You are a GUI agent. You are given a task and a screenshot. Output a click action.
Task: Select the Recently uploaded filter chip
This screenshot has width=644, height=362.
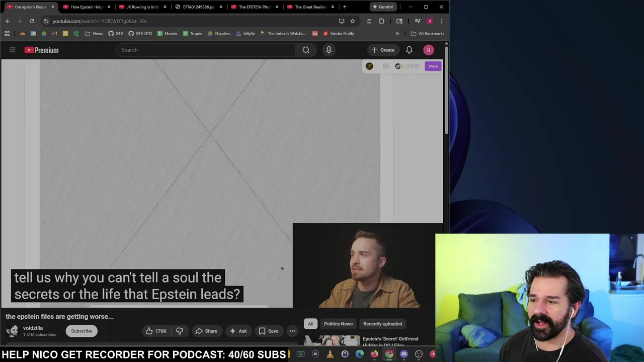tap(382, 324)
